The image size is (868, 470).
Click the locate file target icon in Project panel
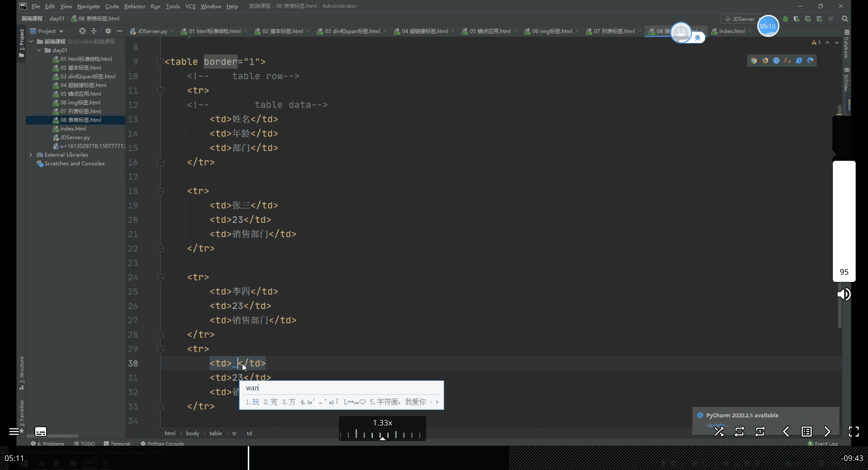click(x=82, y=31)
